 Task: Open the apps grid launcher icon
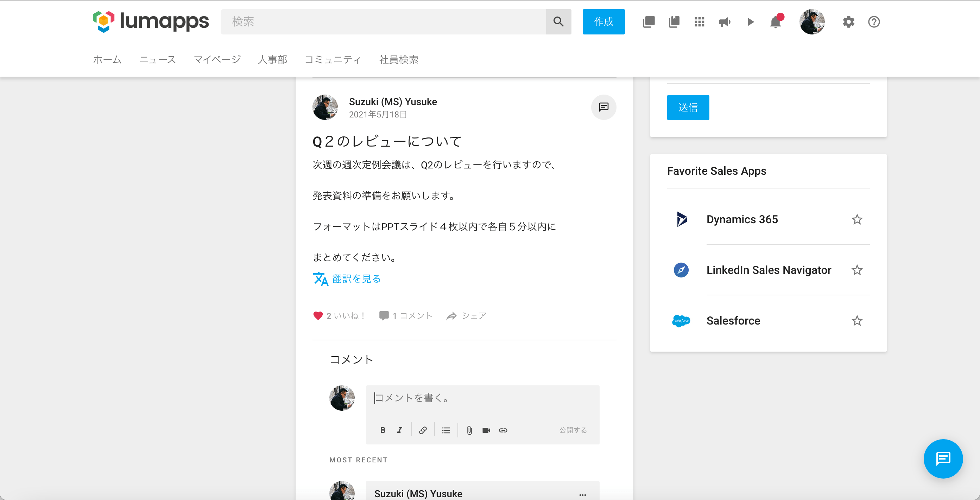(699, 22)
